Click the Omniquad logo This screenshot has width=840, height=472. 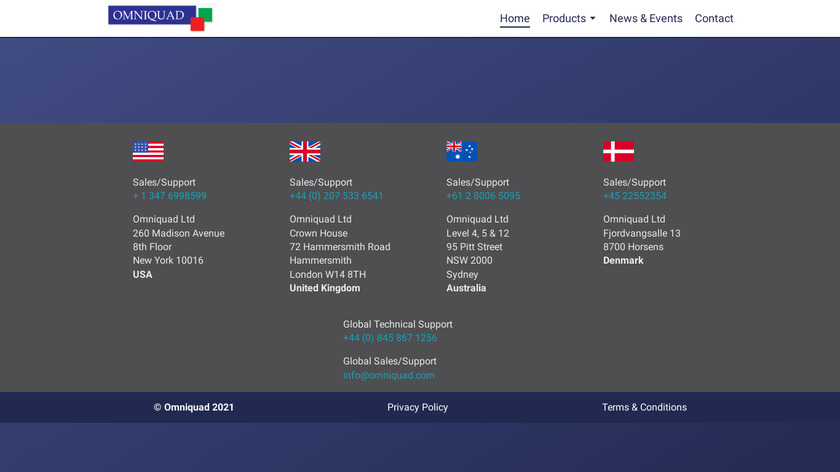point(160,18)
